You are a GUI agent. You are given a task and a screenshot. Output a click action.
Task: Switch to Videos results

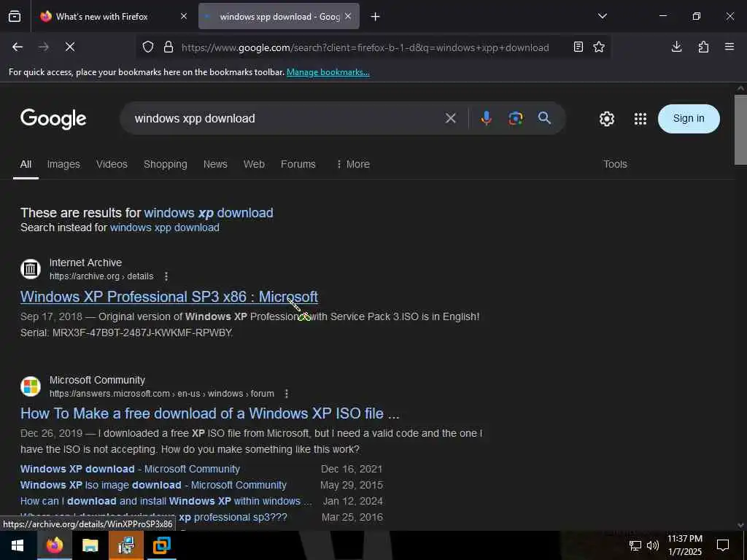click(x=112, y=164)
